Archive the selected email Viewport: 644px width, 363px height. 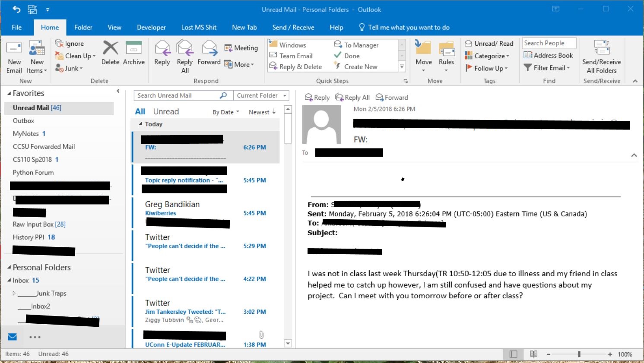pyautogui.click(x=134, y=53)
